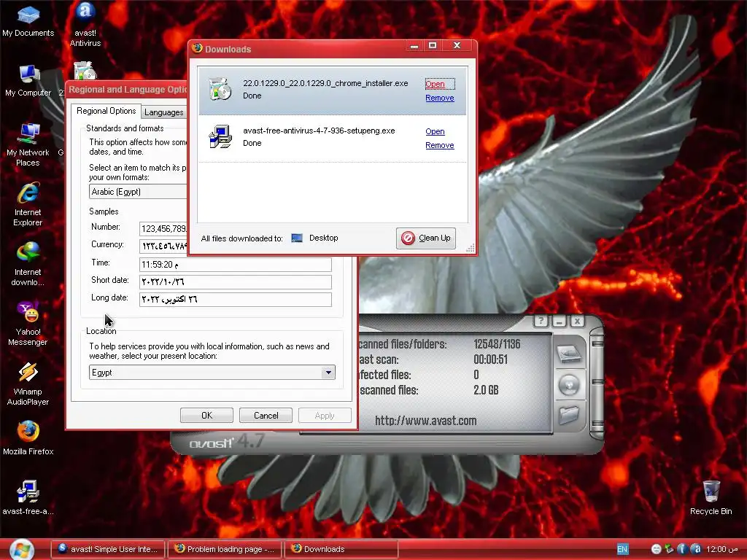This screenshot has height=560, width=747.
Task: Click avast local disks scan icon
Action: point(569,354)
